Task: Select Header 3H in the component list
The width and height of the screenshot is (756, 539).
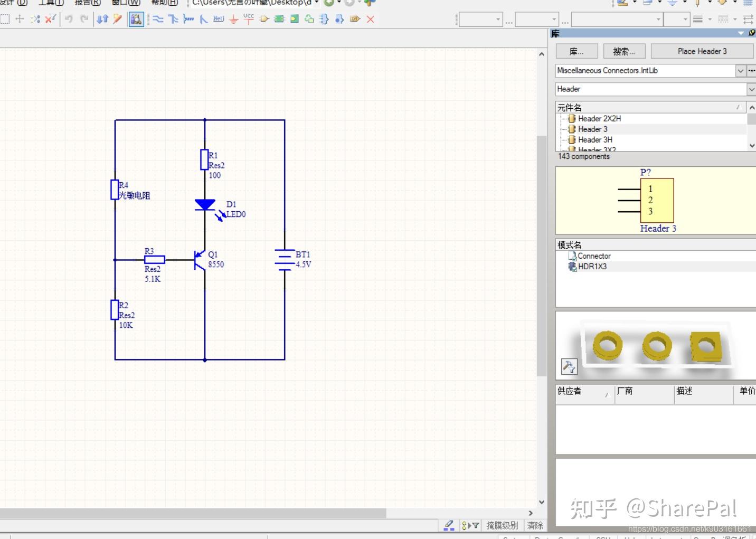Action: click(595, 139)
